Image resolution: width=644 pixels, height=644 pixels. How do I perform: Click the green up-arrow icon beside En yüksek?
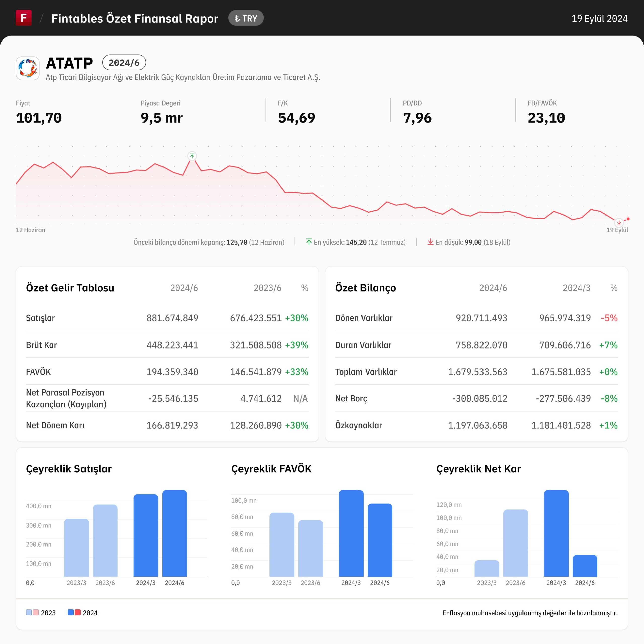tap(309, 242)
